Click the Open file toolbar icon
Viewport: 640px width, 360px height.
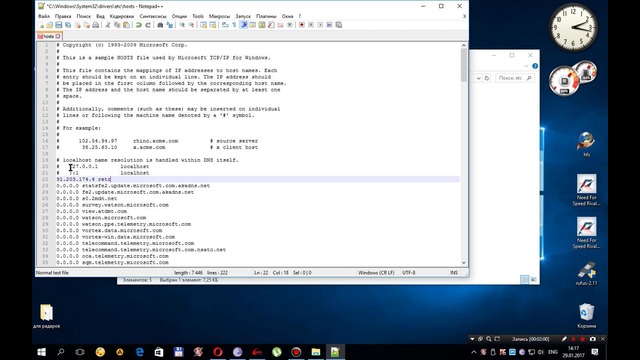[49, 25]
